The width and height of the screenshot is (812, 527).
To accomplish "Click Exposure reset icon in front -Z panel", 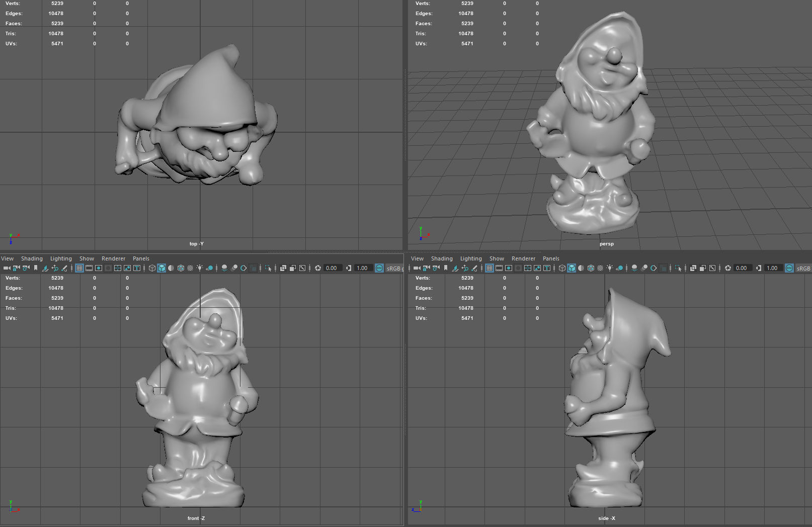I will click(x=318, y=268).
